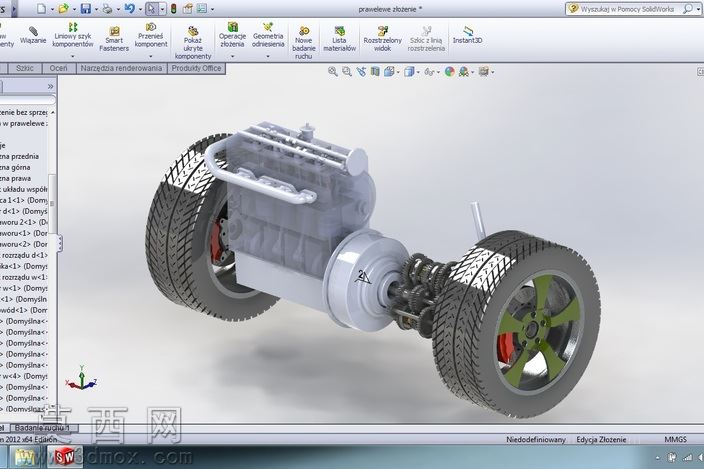Click the Previous view icon
The width and height of the screenshot is (704, 469).
pyautogui.click(x=361, y=72)
